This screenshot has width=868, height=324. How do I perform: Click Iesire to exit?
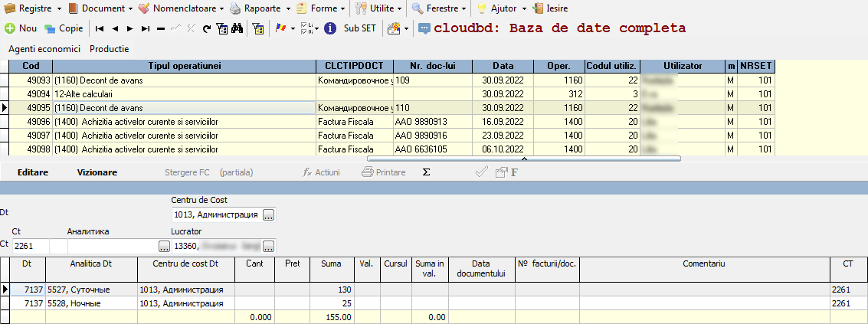(550, 8)
